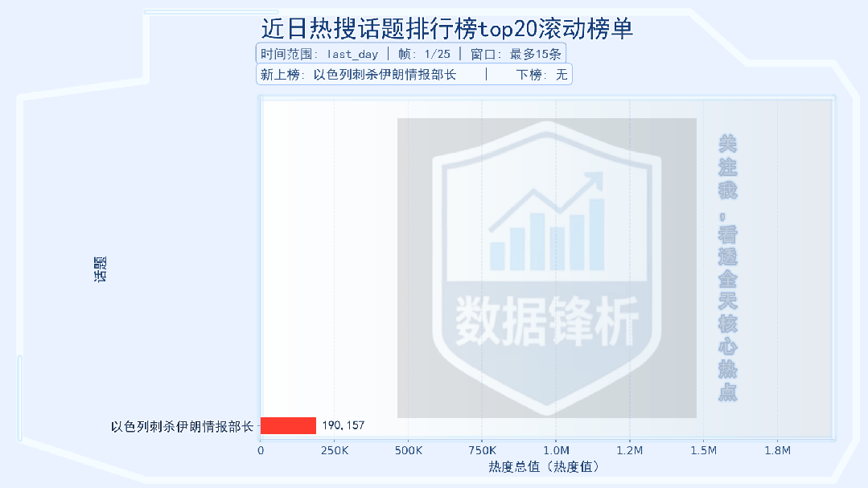The width and height of the screenshot is (868, 488).
Task: Click the x-axis tick label 1.5M
Action: tap(704, 450)
